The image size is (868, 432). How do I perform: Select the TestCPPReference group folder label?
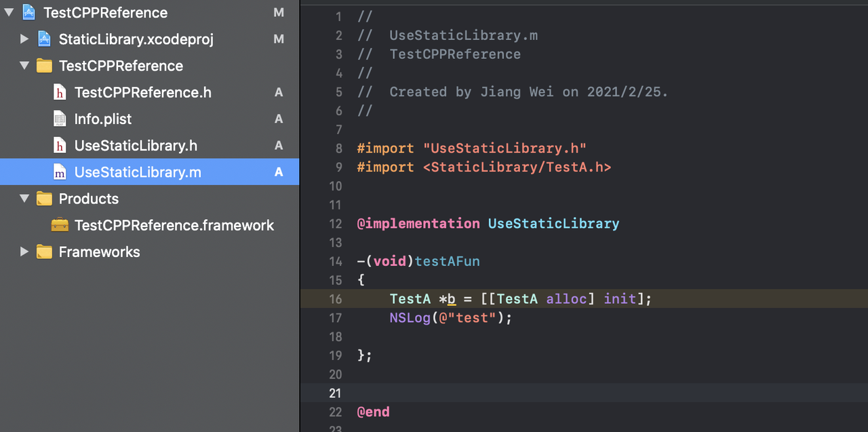tap(121, 66)
